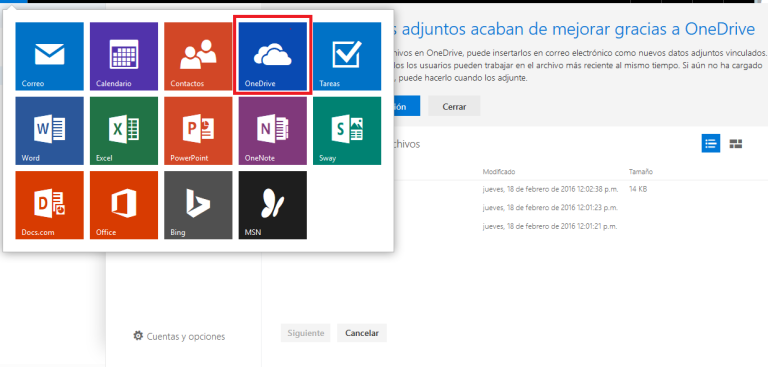Open the Docs.com tile

pos(49,205)
